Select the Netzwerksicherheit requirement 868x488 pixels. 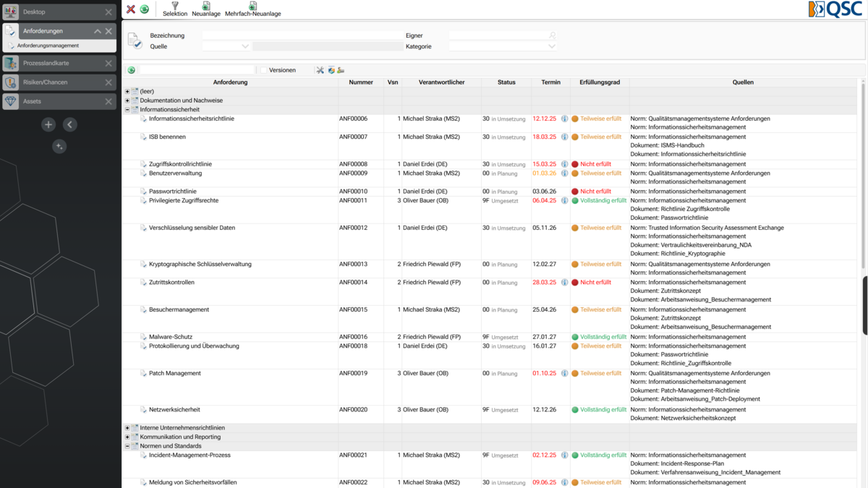174,410
